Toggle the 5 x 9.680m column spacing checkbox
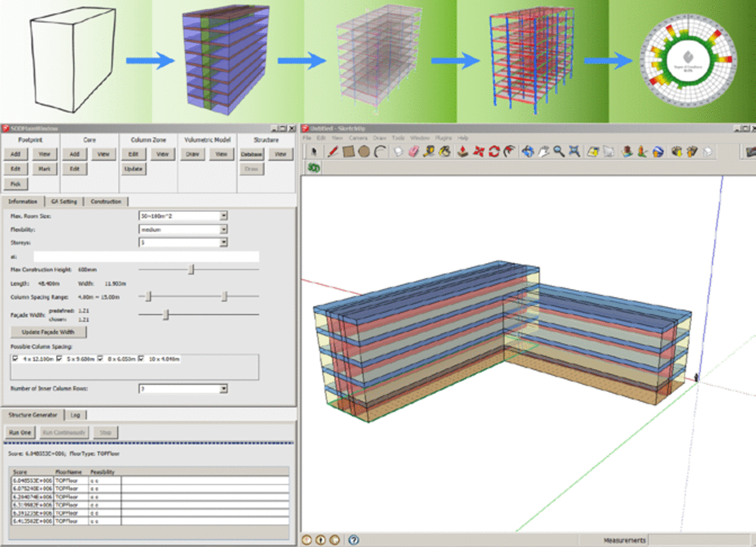The width and height of the screenshot is (756, 547). pos(59,359)
